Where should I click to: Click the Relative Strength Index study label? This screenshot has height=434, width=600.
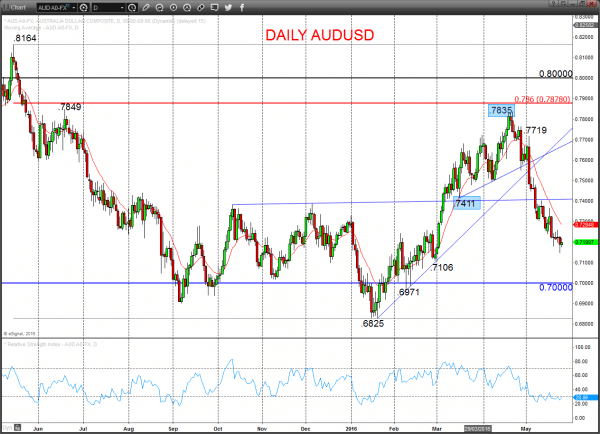coord(50,344)
